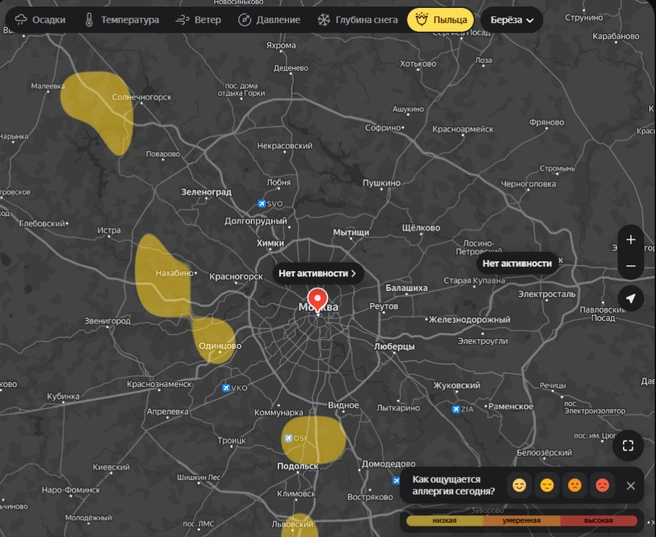656x537 pixels.
Task: Click the Красногорск city label
Action: (x=236, y=276)
